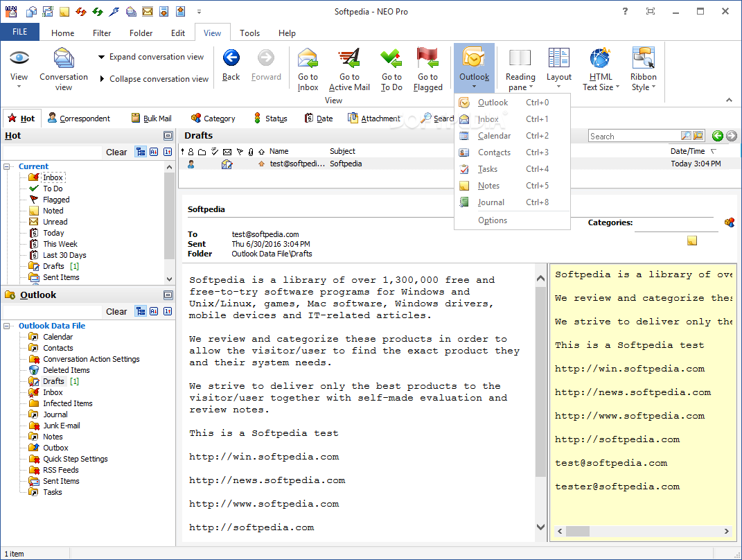Open the FILE menu
742x560 pixels.
(20, 32)
